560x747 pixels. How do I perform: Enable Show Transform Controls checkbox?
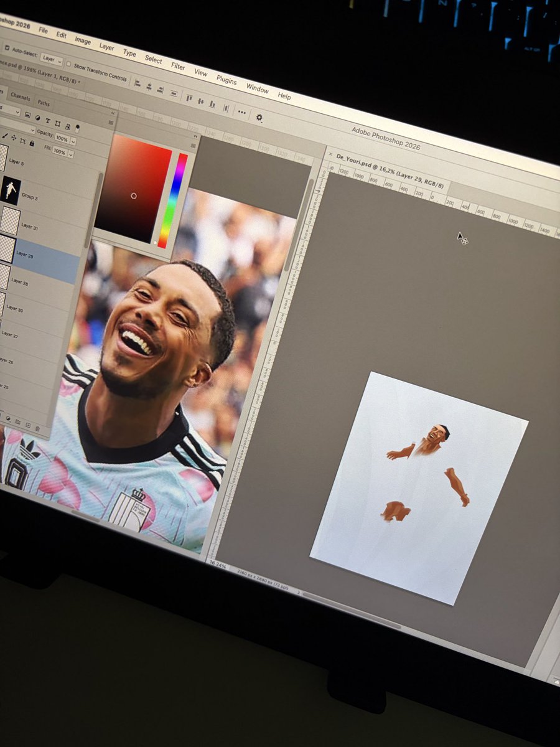[x=68, y=64]
